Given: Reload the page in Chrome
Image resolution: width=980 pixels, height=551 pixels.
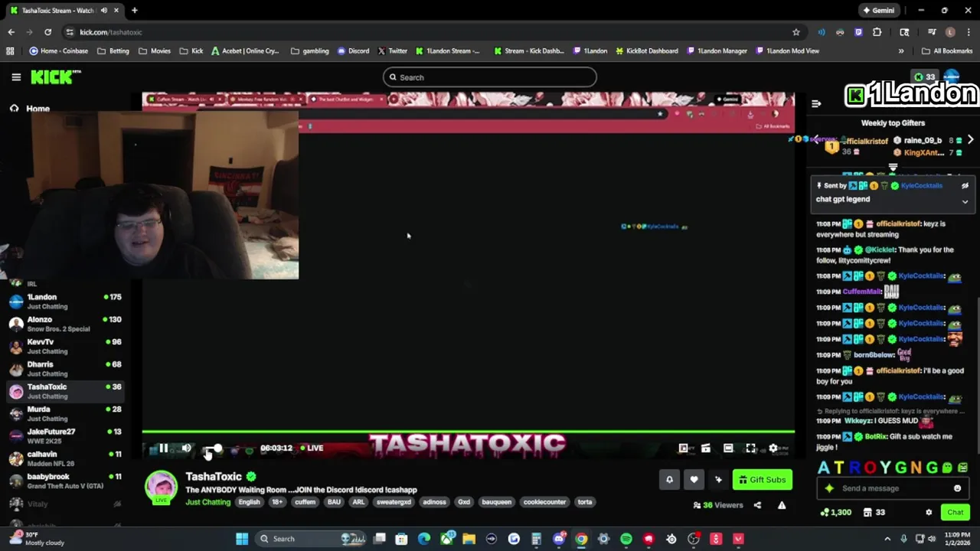Looking at the screenshot, I should coord(47,32).
